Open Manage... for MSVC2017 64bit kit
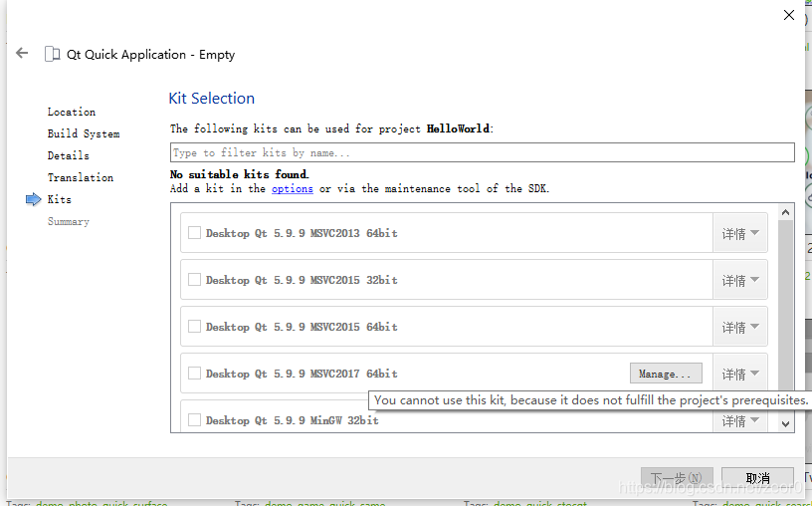Screen dimensions: 812x506 (x=666, y=374)
